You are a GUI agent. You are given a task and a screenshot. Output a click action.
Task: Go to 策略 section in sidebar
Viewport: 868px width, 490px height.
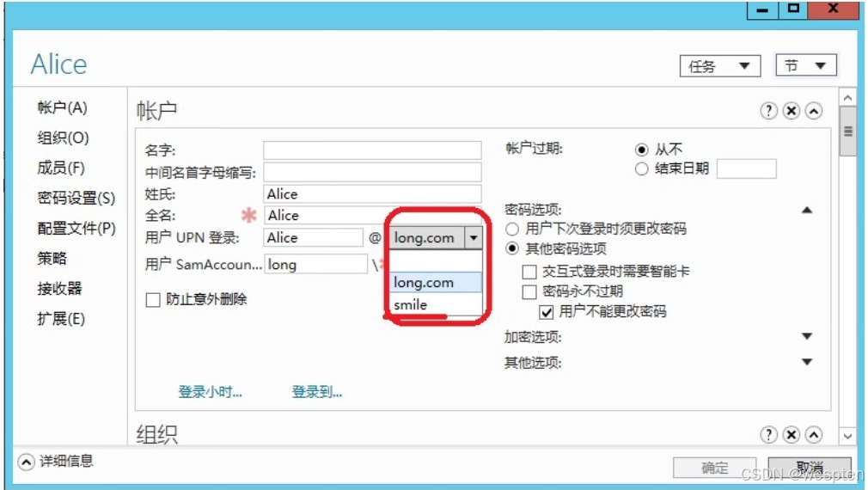[x=52, y=258]
